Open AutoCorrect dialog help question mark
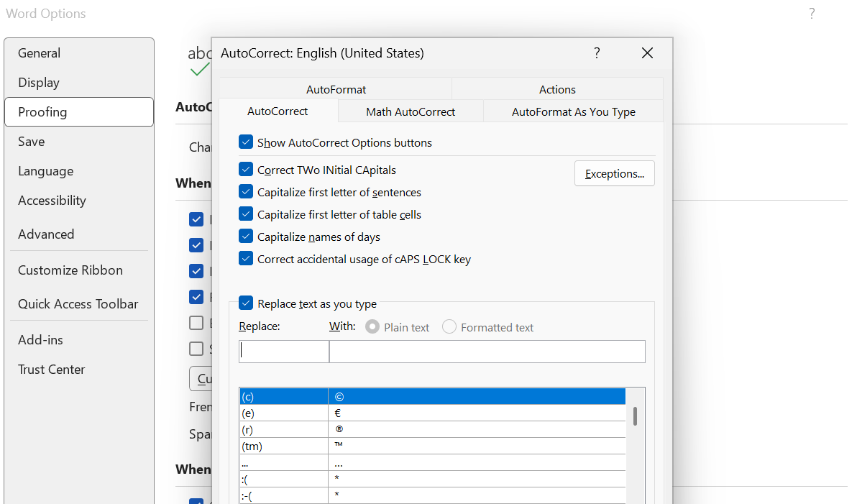 point(597,53)
